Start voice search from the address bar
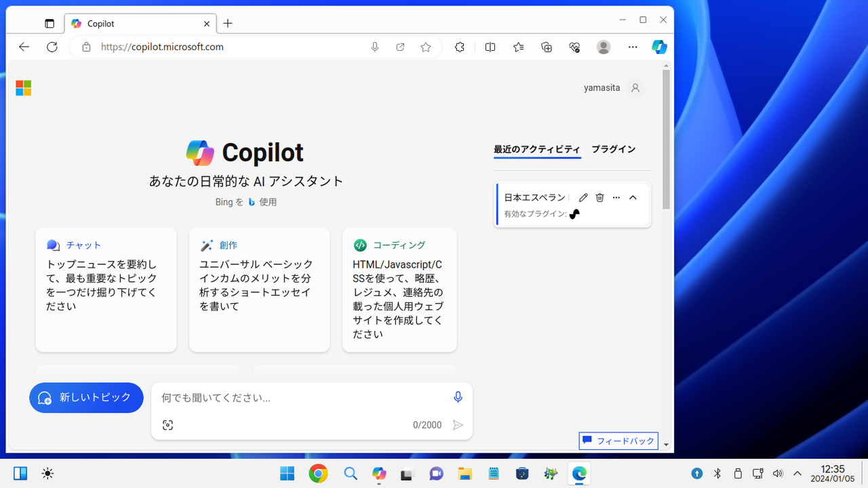 [374, 47]
